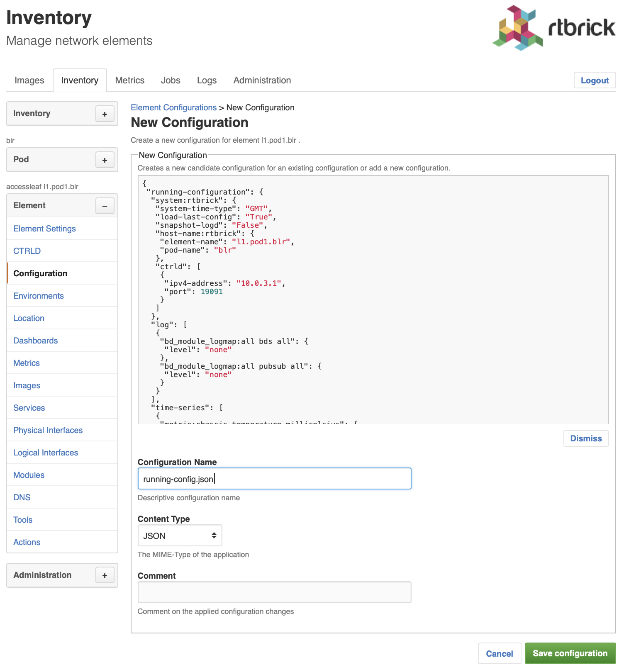Click the 19091 port value

(x=212, y=292)
